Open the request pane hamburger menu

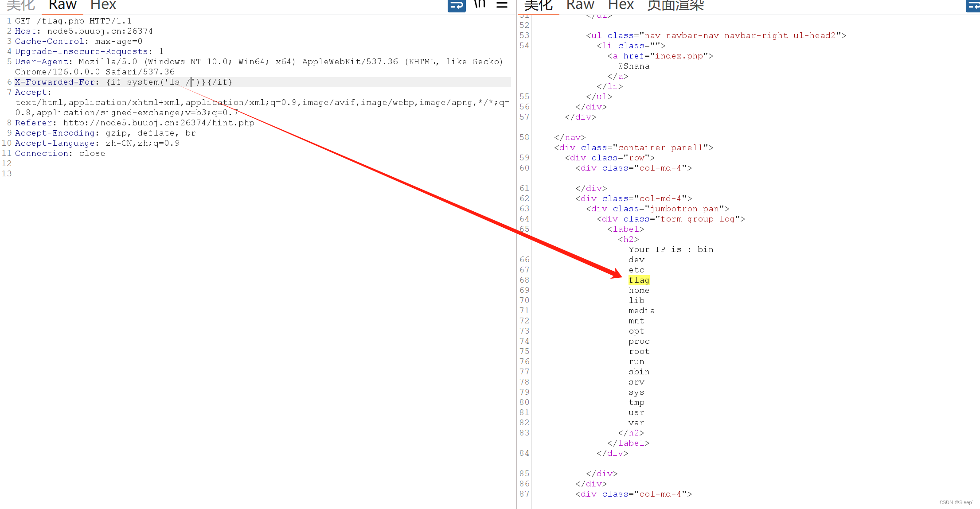click(x=502, y=5)
